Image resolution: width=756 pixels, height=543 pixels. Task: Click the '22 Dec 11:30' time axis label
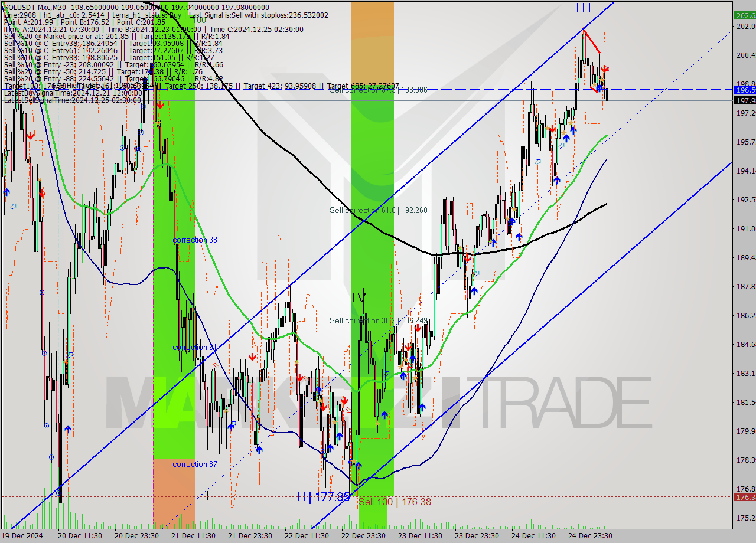click(x=307, y=536)
